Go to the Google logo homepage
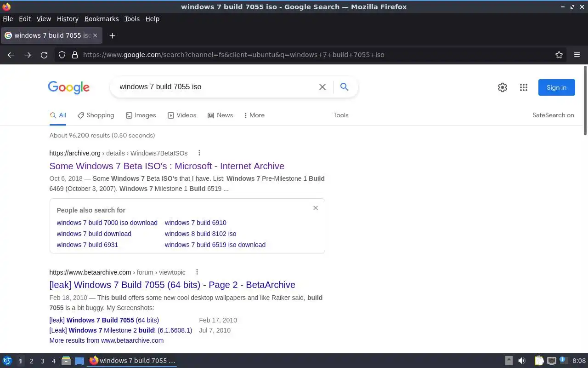 coord(68,87)
